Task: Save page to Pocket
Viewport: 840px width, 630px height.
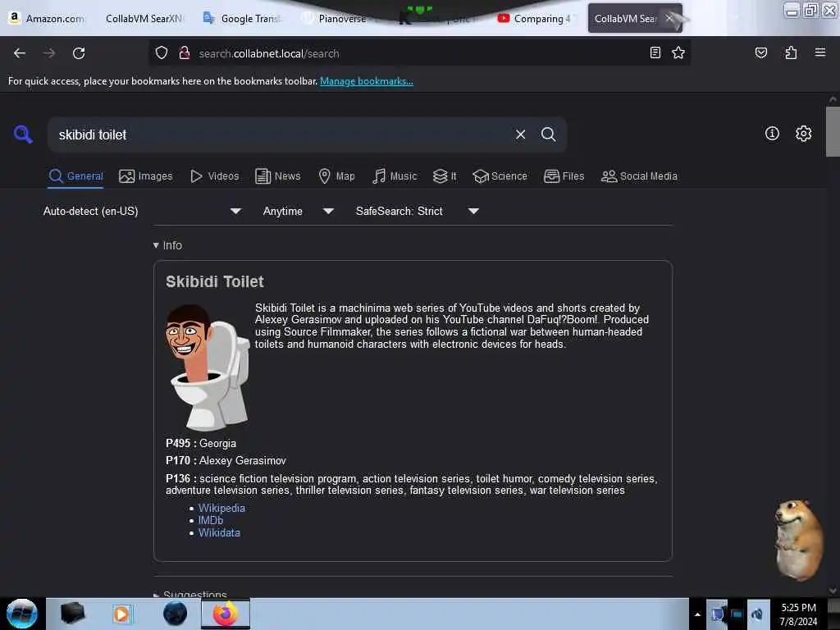Action: pos(760,52)
